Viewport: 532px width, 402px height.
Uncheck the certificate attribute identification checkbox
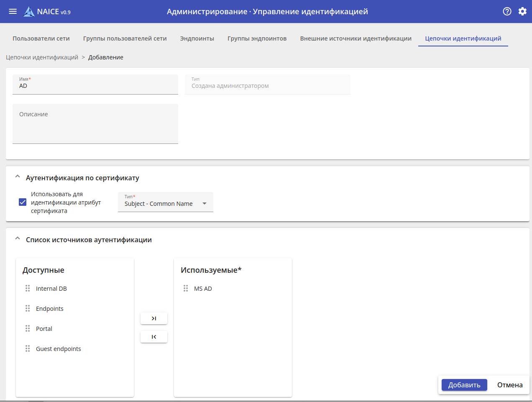[23, 202]
